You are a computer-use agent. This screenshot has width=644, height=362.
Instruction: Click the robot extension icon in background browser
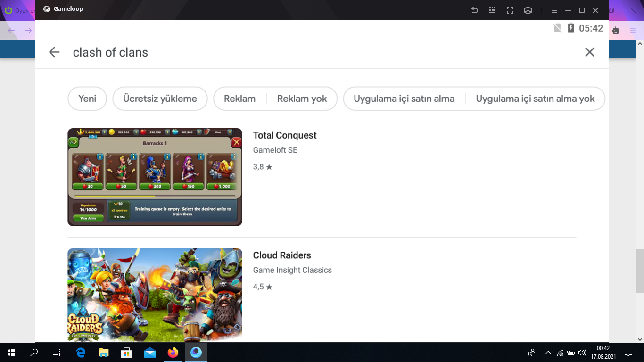click(x=616, y=31)
